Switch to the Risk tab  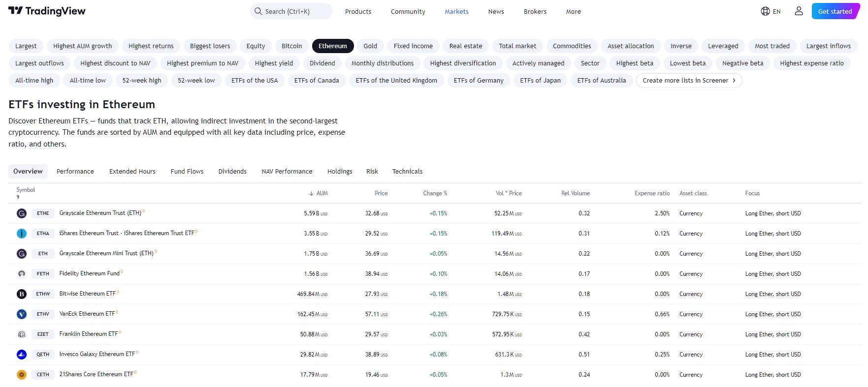pos(372,171)
